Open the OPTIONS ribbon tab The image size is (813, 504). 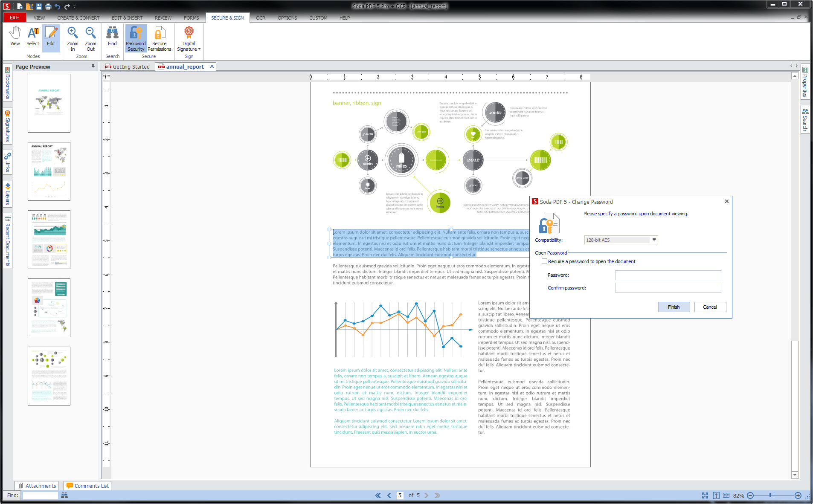click(287, 18)
